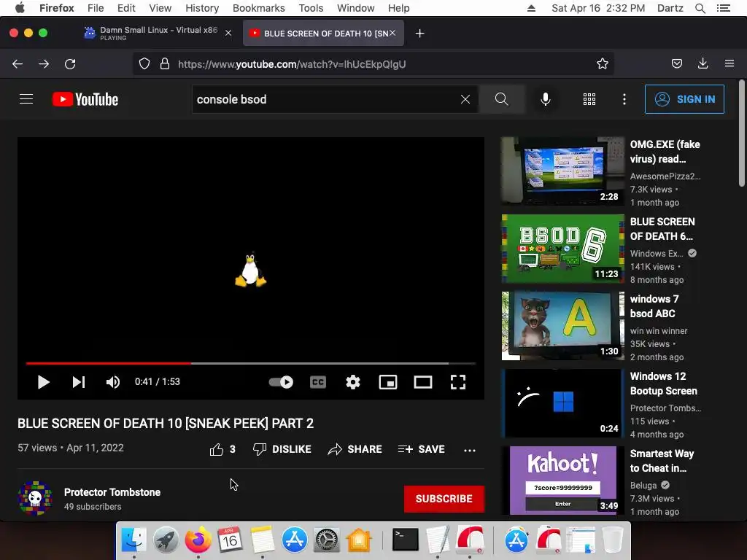747x560 pixels.
Task: Toggle the autoplay switch in the player
Action: point(281,382)
